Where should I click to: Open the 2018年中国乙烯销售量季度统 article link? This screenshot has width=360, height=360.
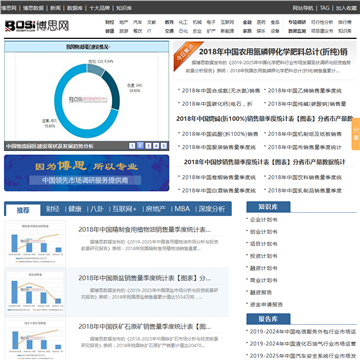305,90
